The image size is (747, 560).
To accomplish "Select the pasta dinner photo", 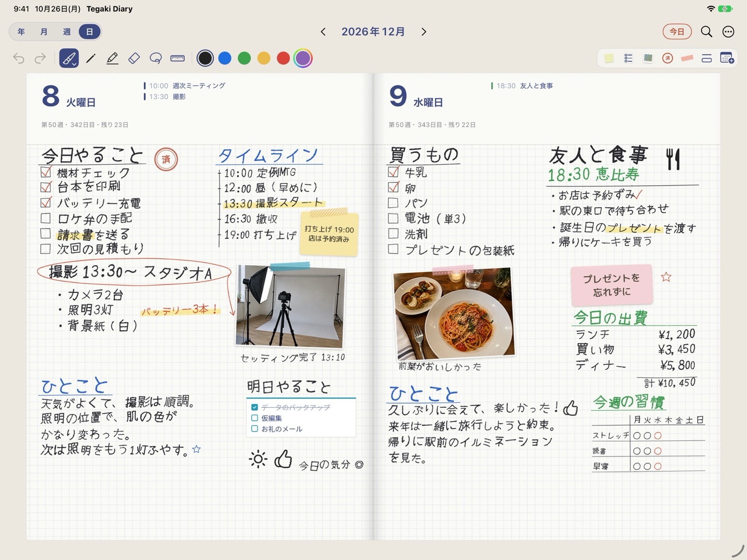I will (454, 314).
